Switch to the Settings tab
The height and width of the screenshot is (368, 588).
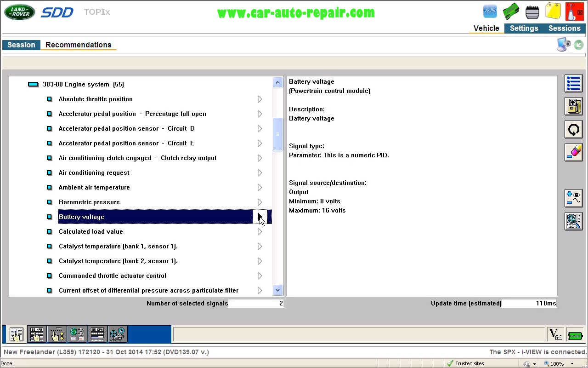pos(524,29)
